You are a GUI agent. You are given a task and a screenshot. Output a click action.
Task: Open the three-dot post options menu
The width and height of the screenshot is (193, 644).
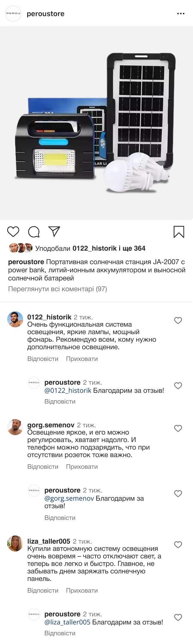tap(181, 14)
